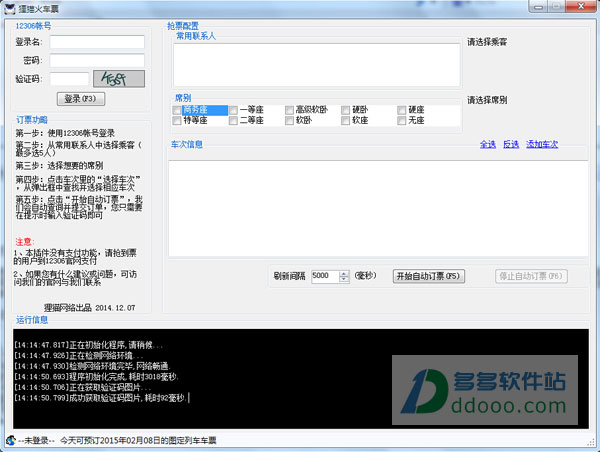Viewport: 600px width, 452px height.
Task: Minimize the 狸猫火车票 window
Action: tap(538, 7)
